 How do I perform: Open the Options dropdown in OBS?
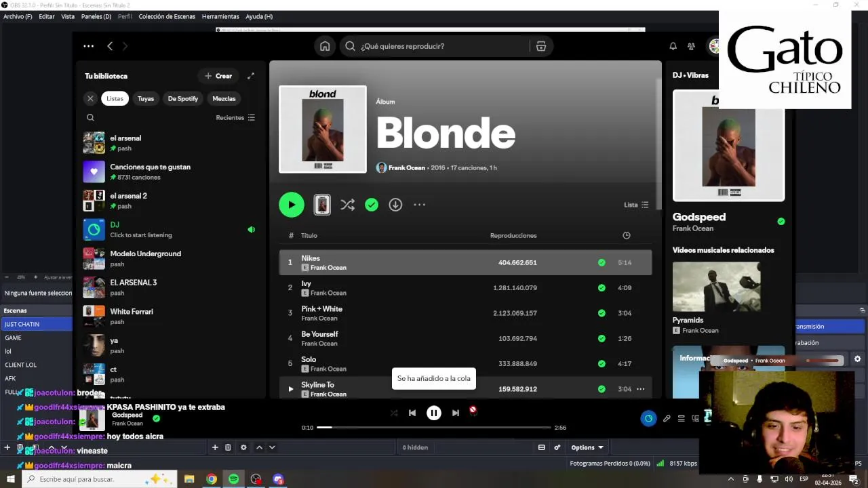(x=587, y=447)
